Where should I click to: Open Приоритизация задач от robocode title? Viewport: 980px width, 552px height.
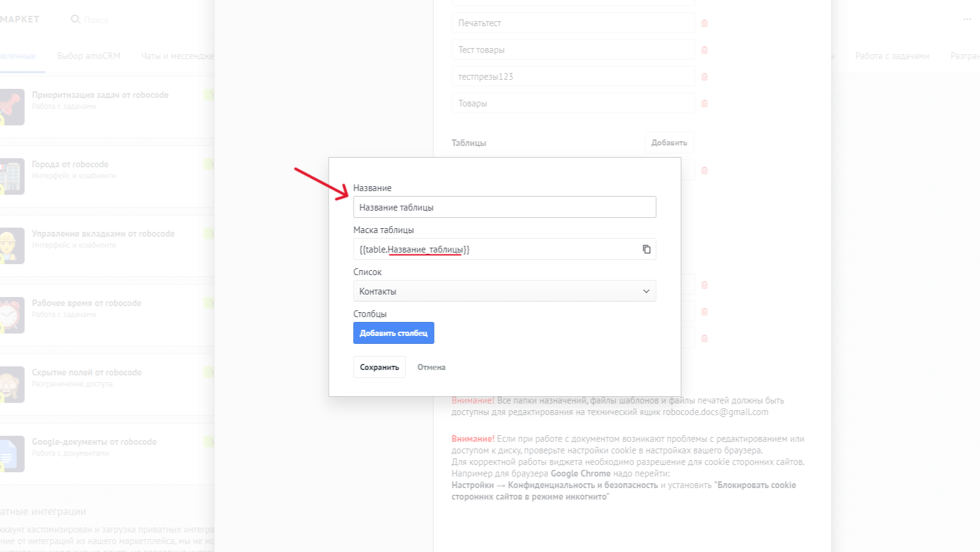point(100,95)
